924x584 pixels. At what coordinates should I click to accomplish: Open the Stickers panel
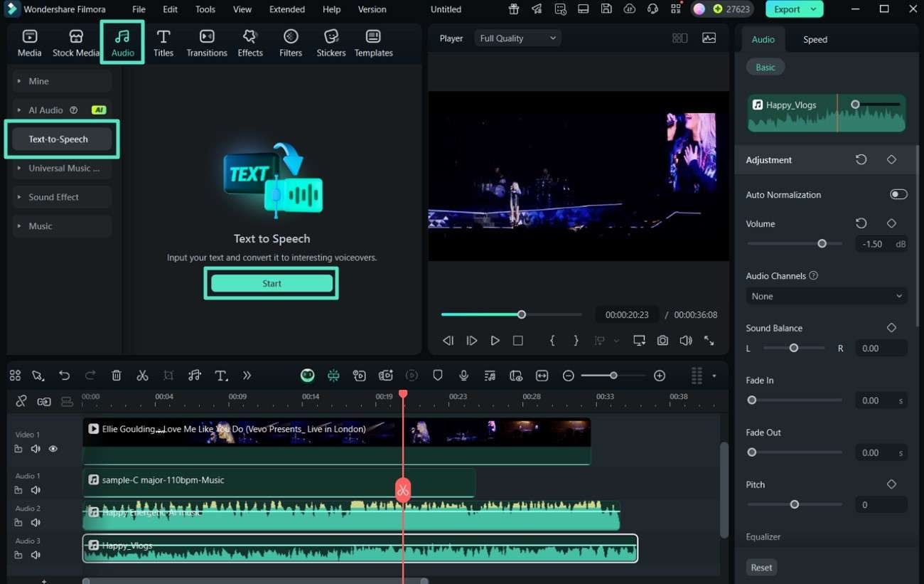[331, 43]
